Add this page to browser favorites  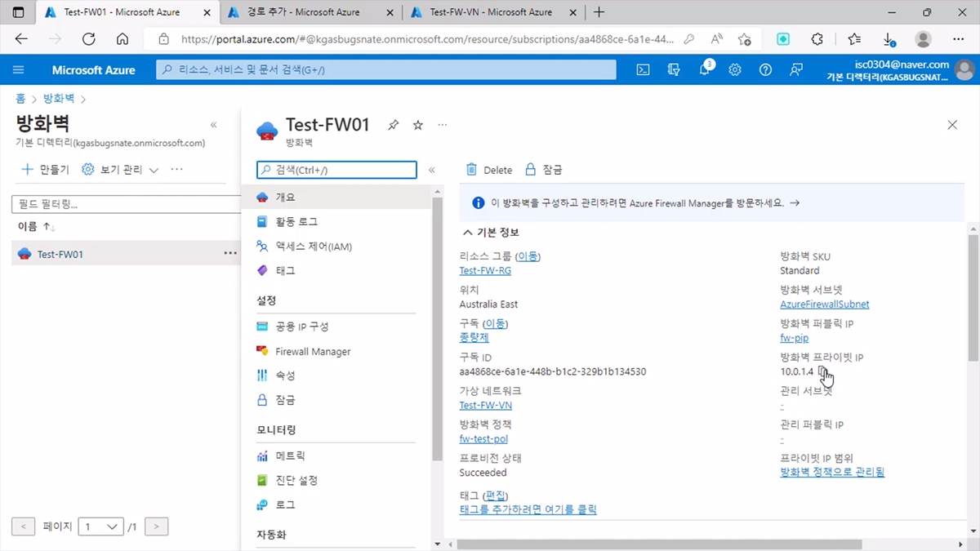point(744,39)
